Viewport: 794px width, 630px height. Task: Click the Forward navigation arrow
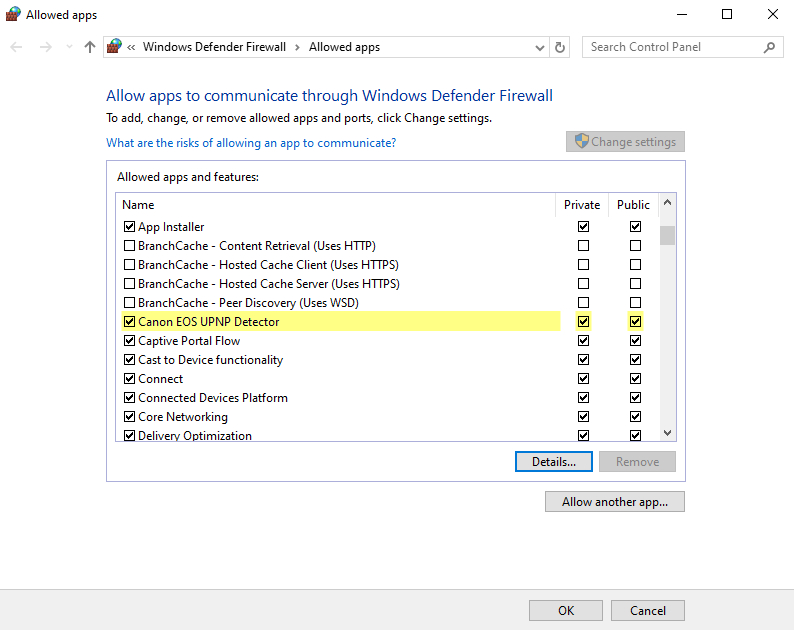[44, 47]
